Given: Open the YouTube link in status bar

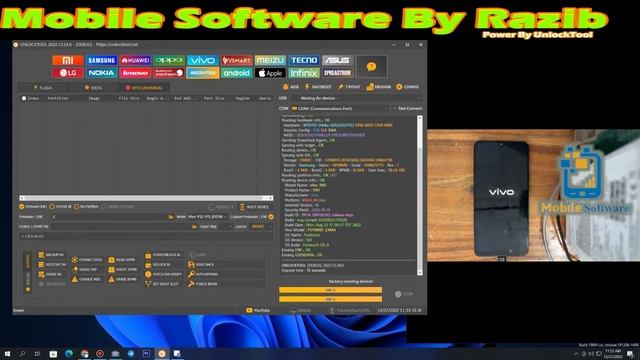Looking at the screenshot, I should (x=258, y=310).
